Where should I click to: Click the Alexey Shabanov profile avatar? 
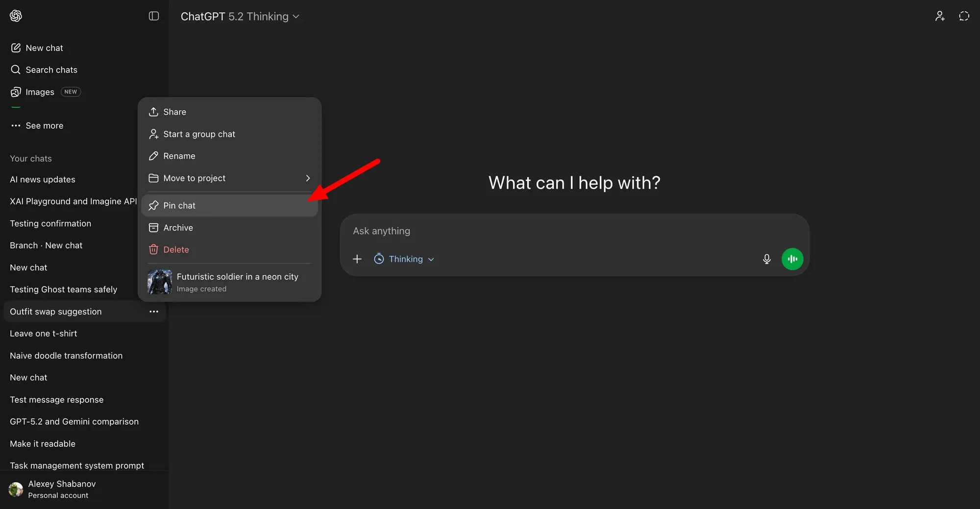click(x=16, y=489)
